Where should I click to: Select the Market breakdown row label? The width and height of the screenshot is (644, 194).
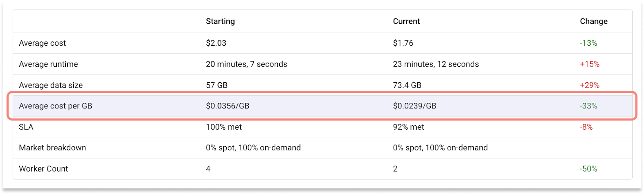click(52, 148)
